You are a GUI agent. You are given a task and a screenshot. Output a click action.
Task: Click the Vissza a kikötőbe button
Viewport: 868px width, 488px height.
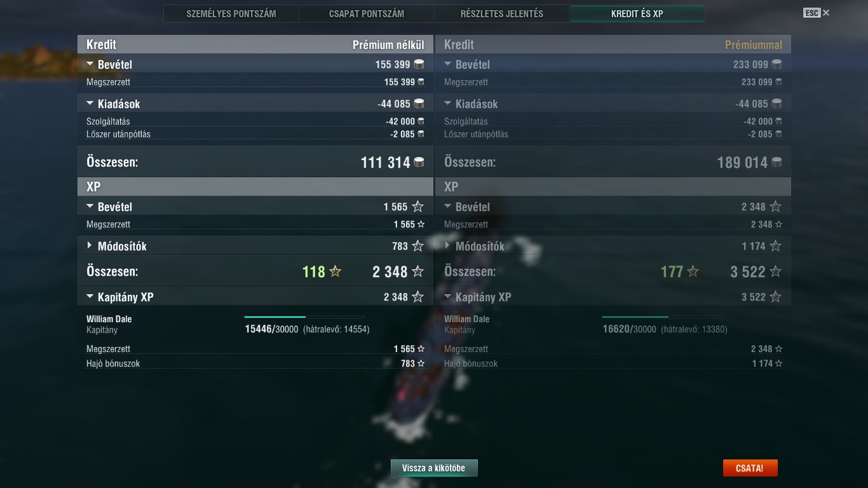coord(434,468)
